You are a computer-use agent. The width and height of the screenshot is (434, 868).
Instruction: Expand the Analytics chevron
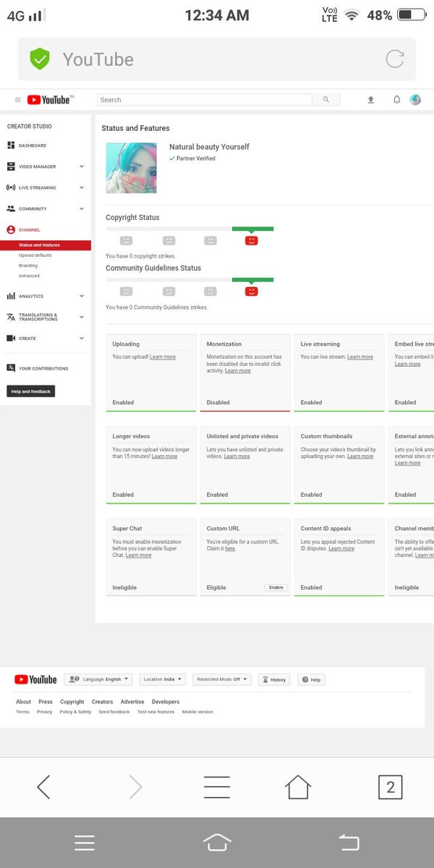click(x=82, y=296)
